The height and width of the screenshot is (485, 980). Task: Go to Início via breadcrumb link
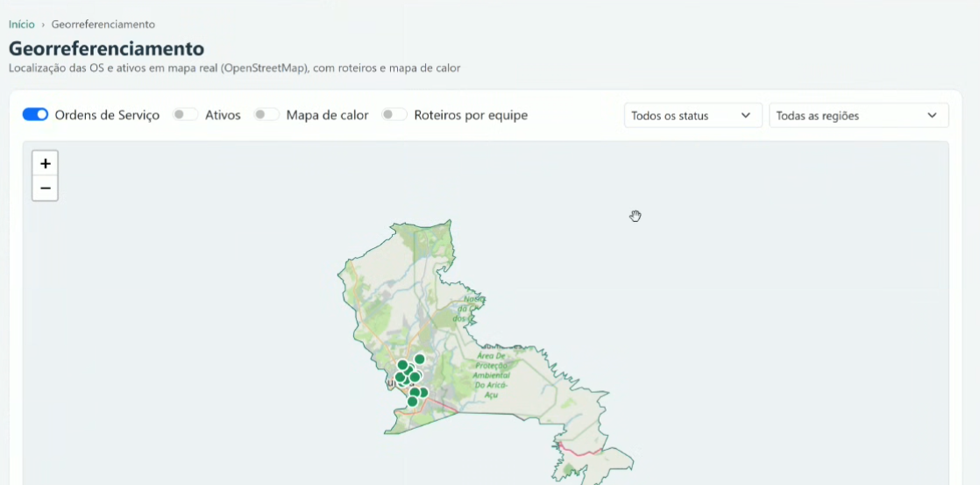(22, 25)
